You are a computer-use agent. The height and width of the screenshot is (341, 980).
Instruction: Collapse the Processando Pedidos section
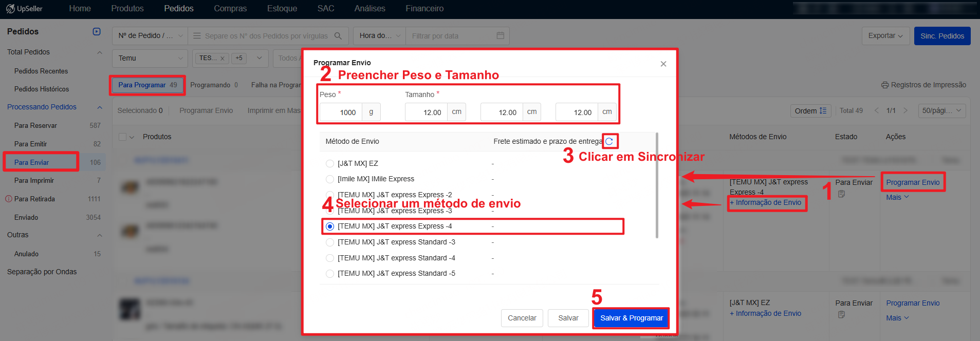pyautogui.click(x=100, y=107)
